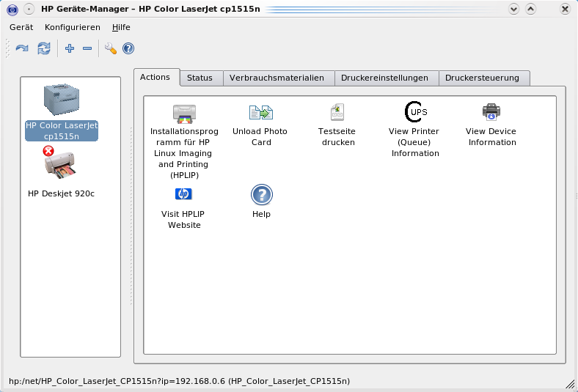Open the Hilfe menu
The width and height of the screenshot is (578, 392).
coord(121,27)
